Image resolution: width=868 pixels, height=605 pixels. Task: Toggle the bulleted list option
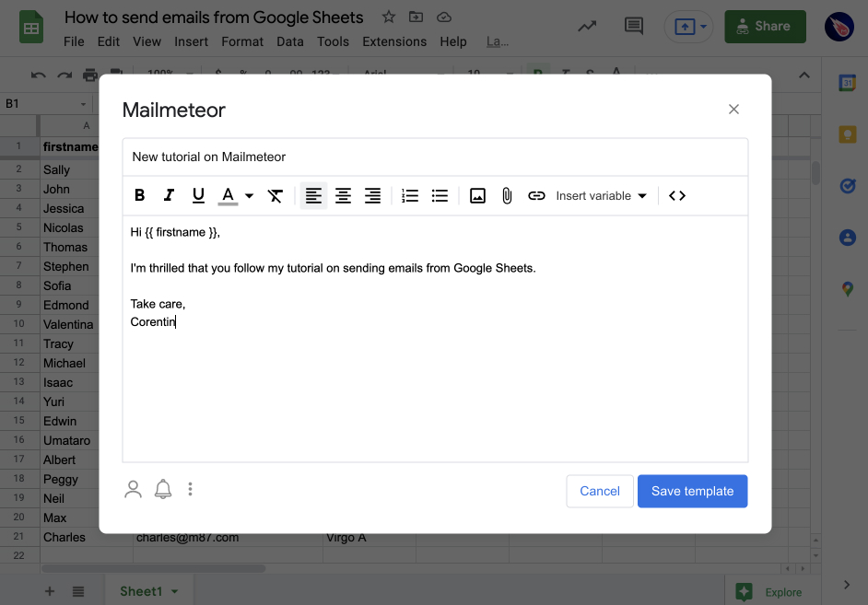point(440,195)
